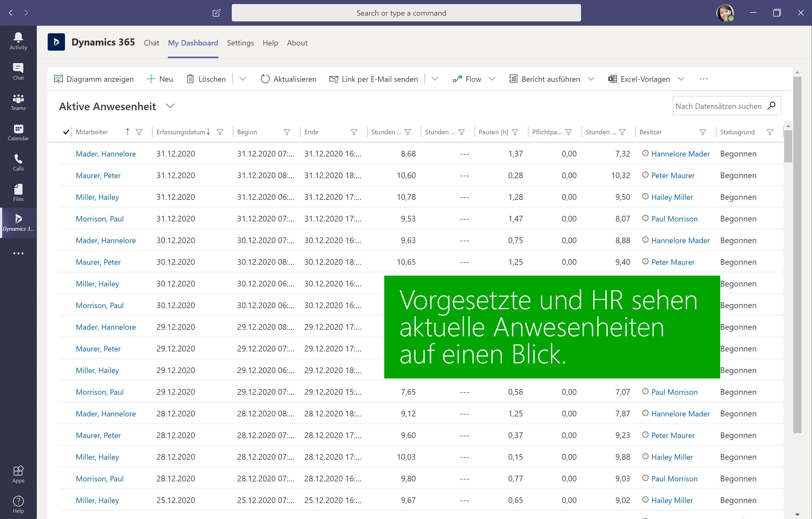This screenshot has height=519, width=812.
Task: Open the Excel-Vorlagen dropdown arrow
Action: pos(681,79)
